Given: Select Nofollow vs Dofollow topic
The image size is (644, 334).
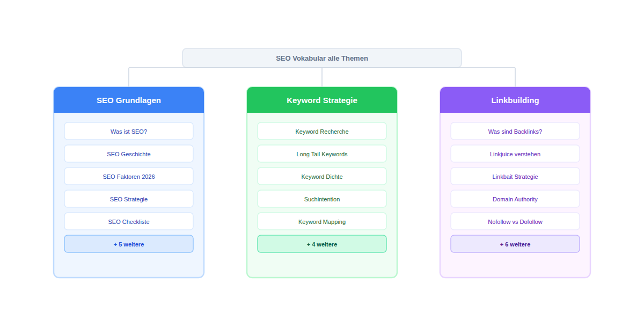Looking at the screenshot, I should pyautogui.click(x=515, y=222).
